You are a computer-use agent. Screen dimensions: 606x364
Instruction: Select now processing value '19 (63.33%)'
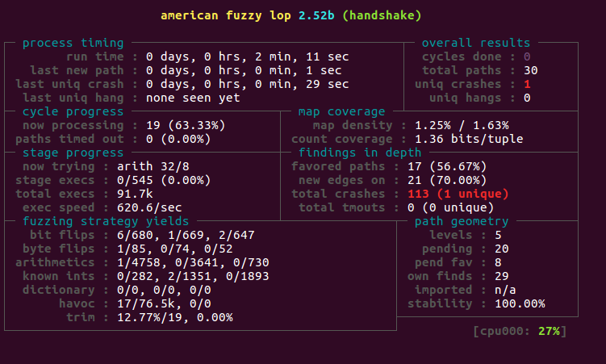coord(186,125)
